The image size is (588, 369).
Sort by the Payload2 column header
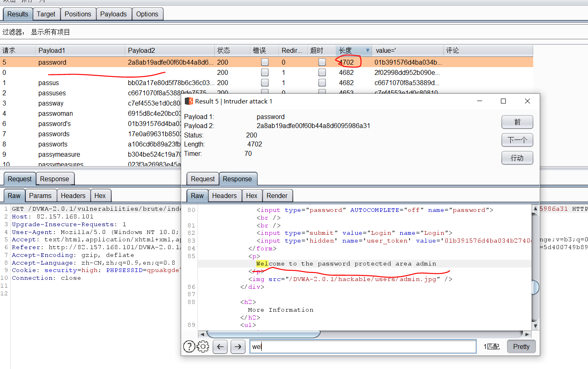(170, 50)
